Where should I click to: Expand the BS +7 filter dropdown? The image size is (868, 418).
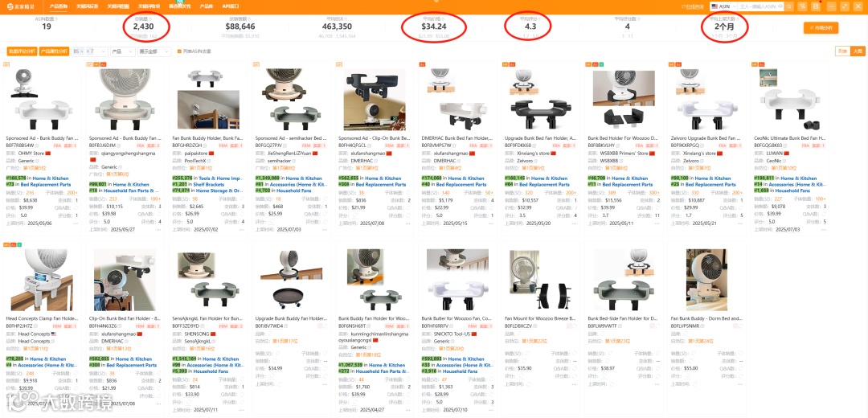(x=90, y=51)
